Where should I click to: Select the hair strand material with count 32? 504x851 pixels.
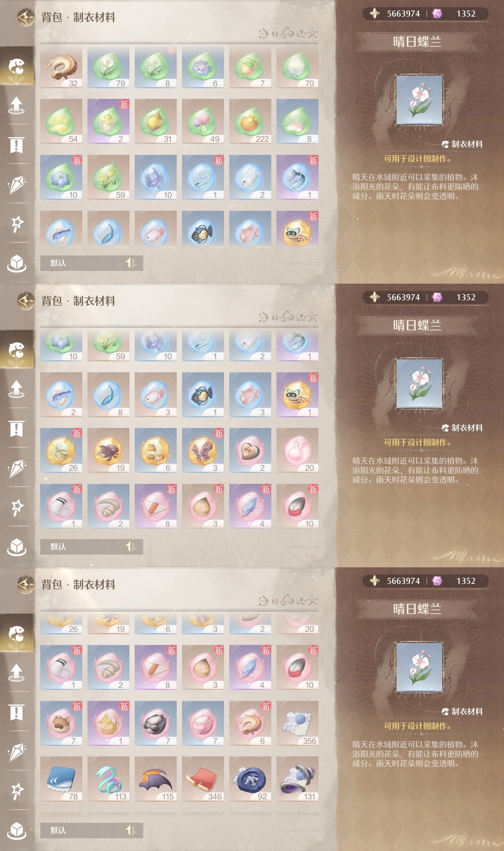pyautogui.click(x=61, y=67)
